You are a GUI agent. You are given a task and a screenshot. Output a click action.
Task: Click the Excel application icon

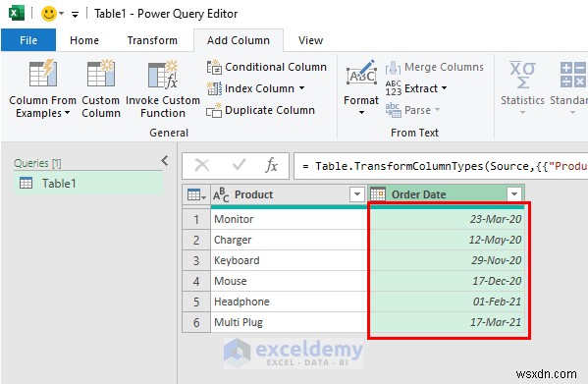(x=17, y=13)
